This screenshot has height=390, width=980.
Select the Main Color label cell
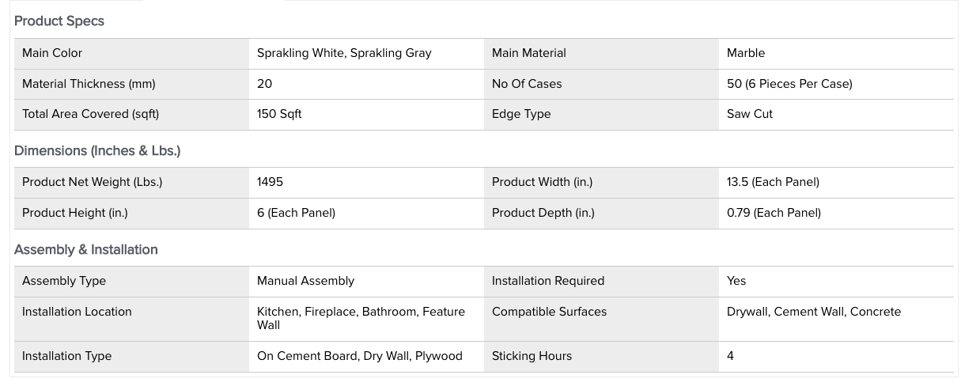point(52,53)
